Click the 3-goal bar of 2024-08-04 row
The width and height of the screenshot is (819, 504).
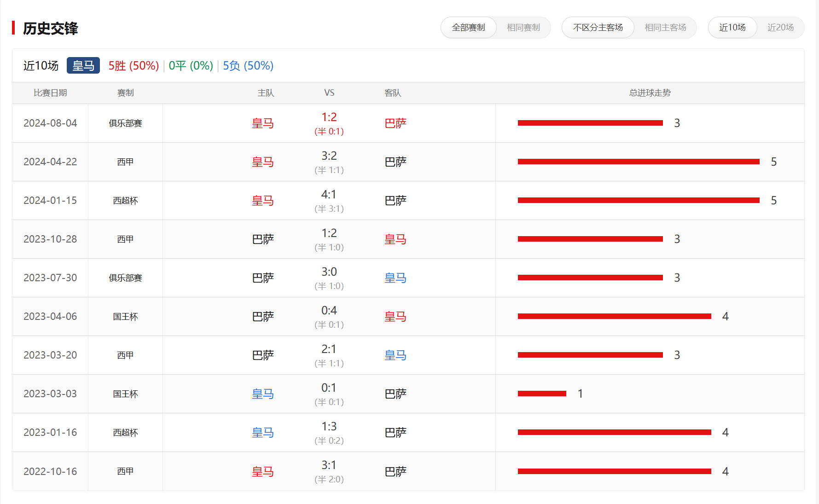click(x=590, y=123)
